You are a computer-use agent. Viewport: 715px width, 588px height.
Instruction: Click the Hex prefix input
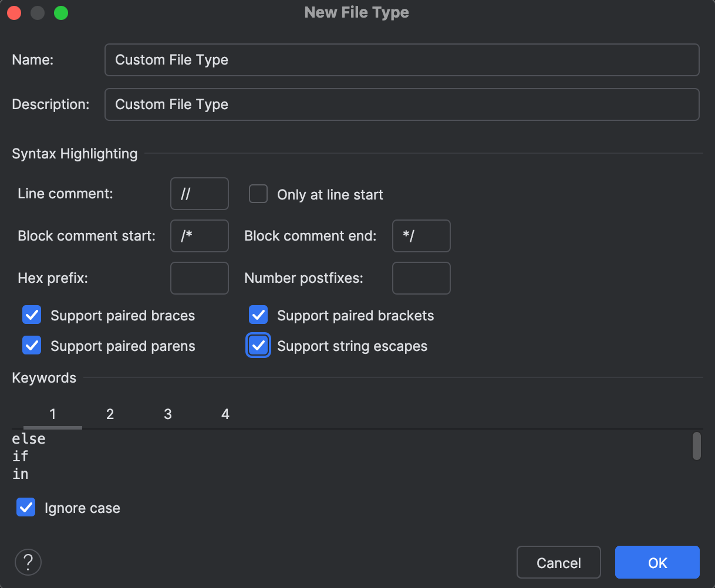[199, 278]
